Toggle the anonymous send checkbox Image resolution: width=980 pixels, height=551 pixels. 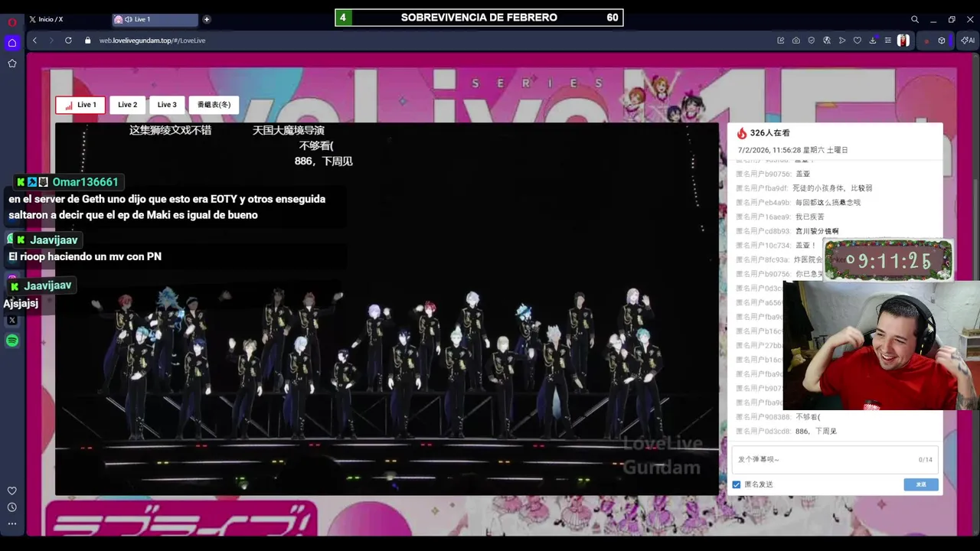coord(737,484)
